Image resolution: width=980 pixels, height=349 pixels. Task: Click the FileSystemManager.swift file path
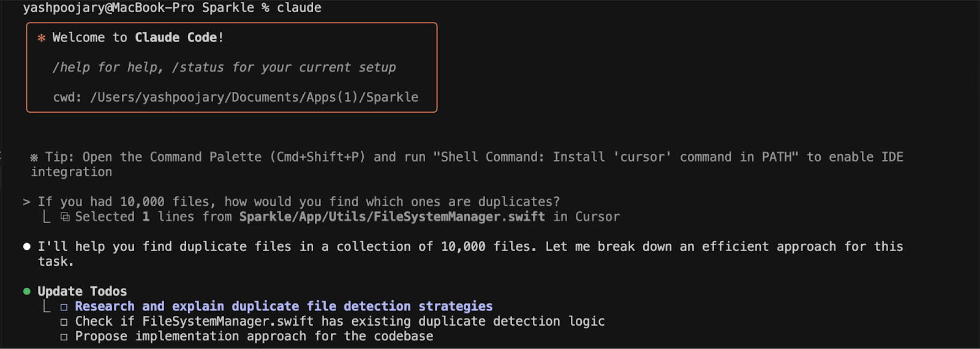coord(392,217)
